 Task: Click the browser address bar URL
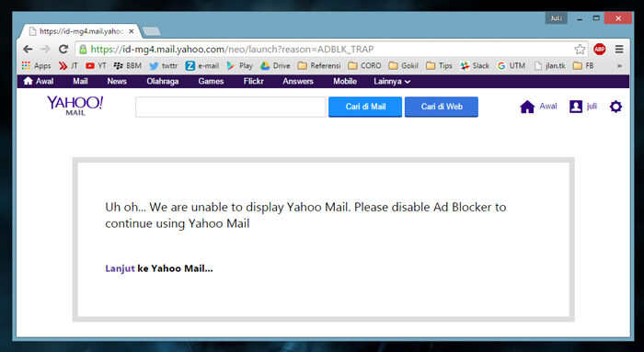click(x=232, y=50)
